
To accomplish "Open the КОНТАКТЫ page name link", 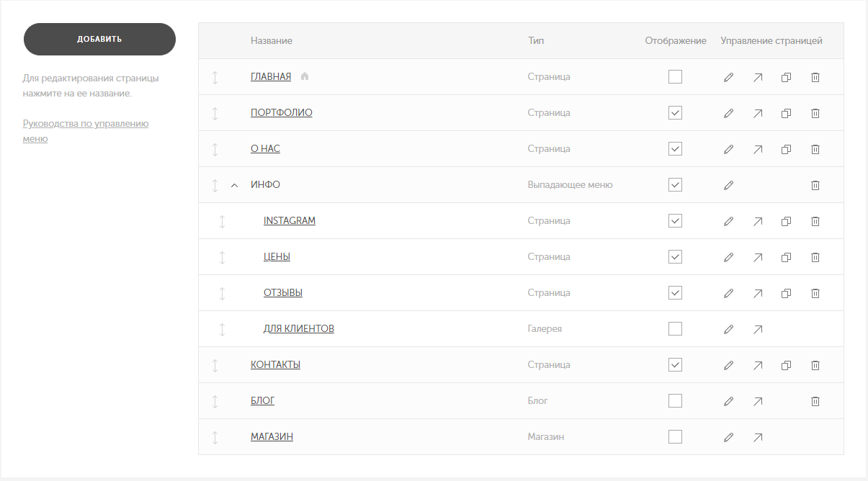I will pos(275,365).
